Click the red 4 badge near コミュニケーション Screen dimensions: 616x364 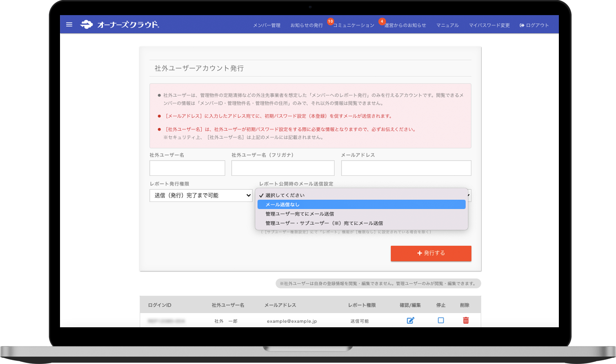tap(381, 20)
